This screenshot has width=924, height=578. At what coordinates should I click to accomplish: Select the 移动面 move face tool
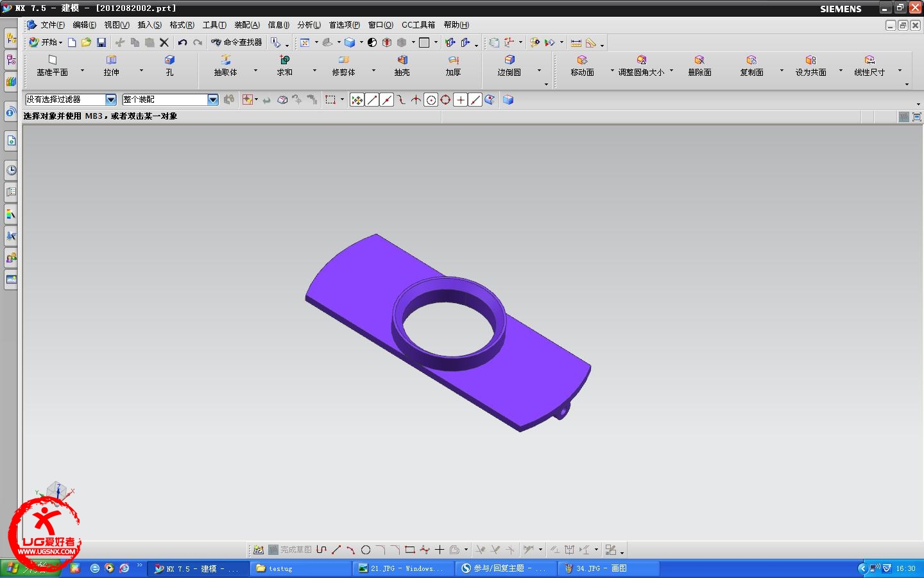click(x=583, y=66)
